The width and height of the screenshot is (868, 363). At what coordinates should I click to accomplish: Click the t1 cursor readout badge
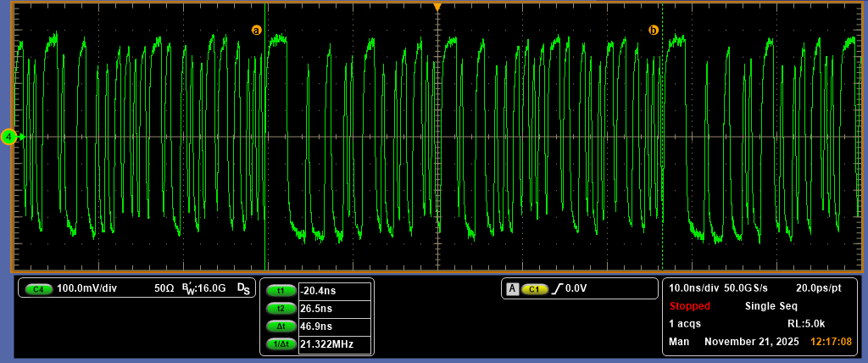[x=281, y=290]
